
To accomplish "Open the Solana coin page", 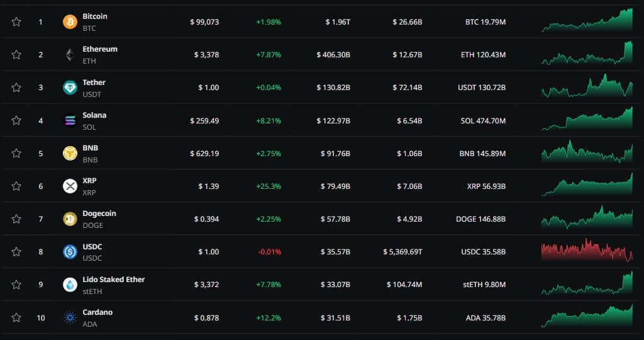I will pyautogui.click(x=94, y=115).
